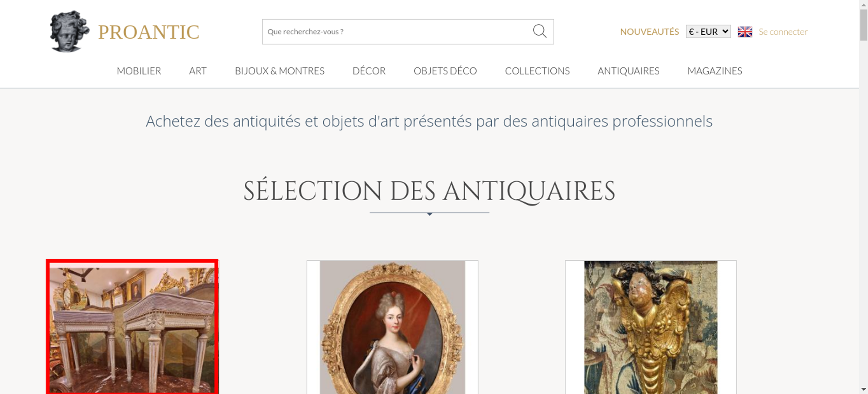Click the page scrollbar thumb

pos(864,25)
